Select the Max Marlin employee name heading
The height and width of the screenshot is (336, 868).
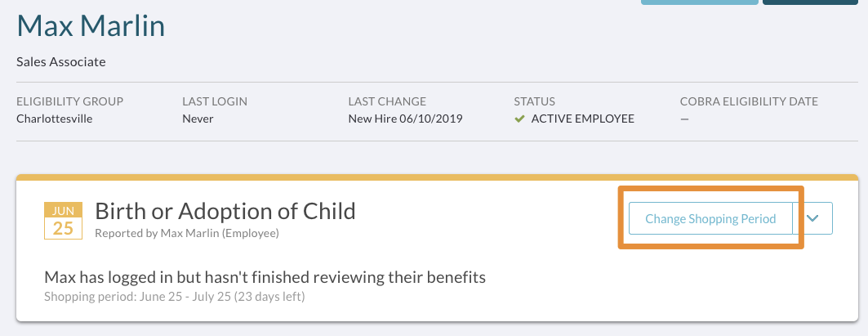click(x=91, y=25)
